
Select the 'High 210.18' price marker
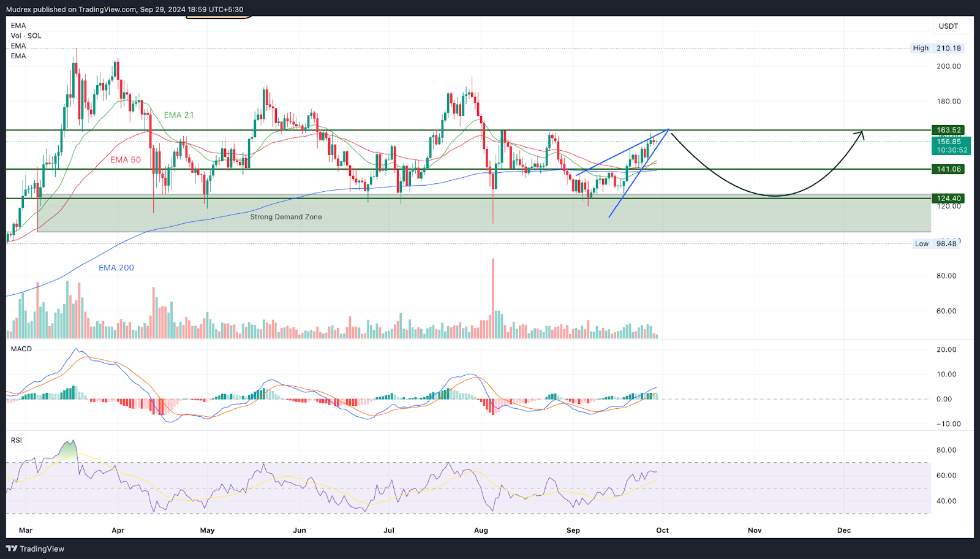[x=937, y=48]
